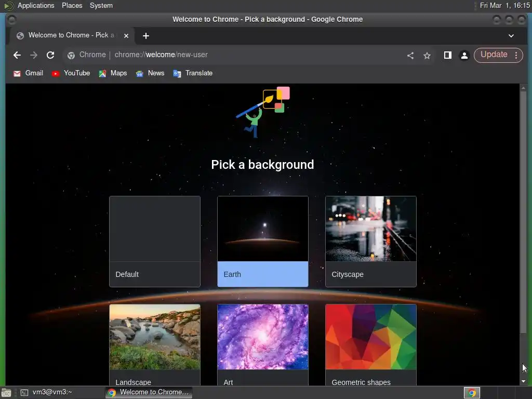Click the Update button
The image size is (532, 399).
[x=494, y=55]
